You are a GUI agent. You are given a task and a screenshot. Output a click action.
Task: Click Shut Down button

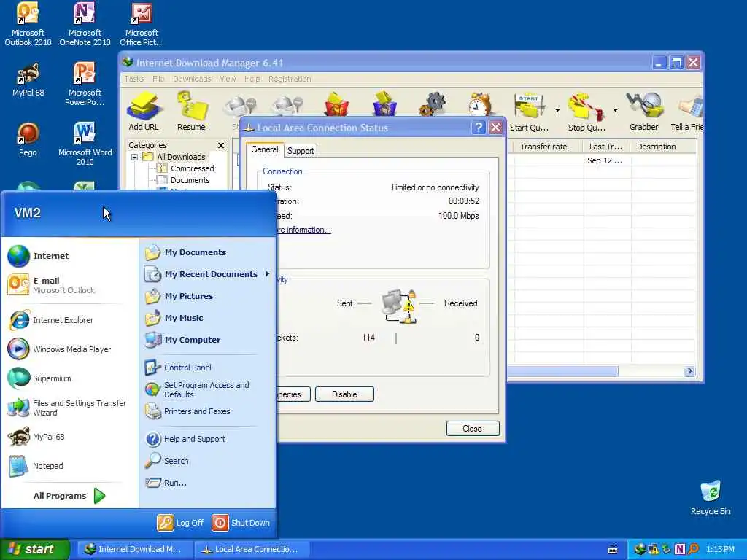point(241,522)
